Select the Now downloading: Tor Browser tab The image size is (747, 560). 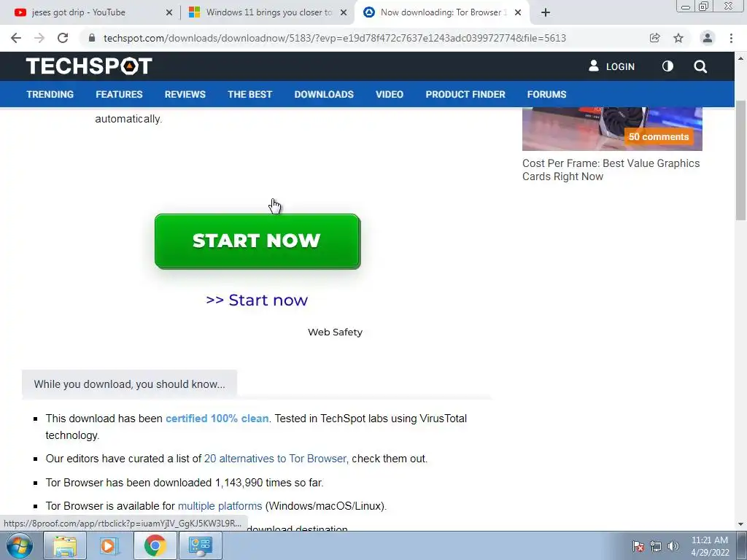tap(441, 12)
